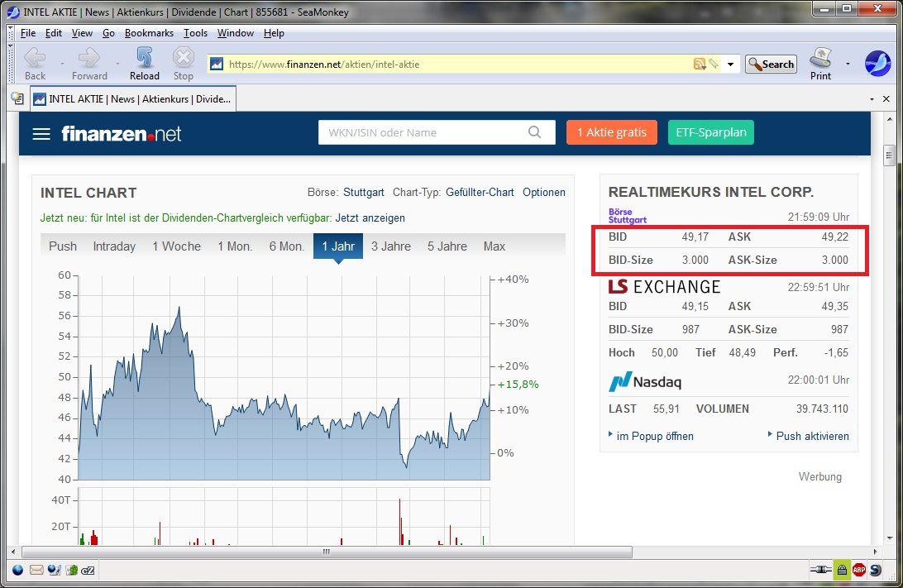Click the site favicon in address bar
Image resolution: width=903 pixels, height=588 pixels.
pos(217,64)
